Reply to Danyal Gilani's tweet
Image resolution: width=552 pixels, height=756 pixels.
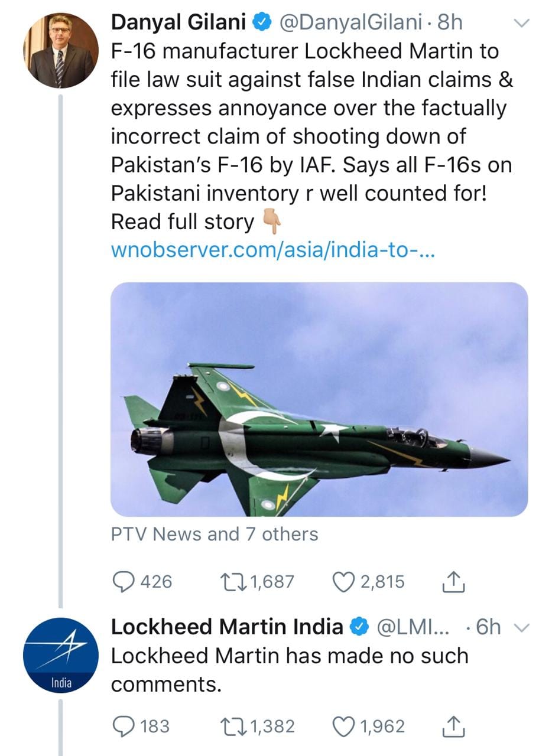pos(123,582)
